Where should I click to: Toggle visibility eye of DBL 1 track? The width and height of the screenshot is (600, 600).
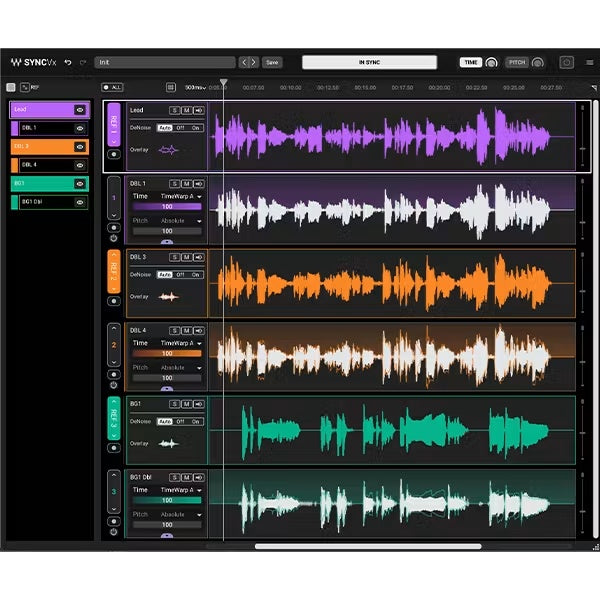pos(80,129)
